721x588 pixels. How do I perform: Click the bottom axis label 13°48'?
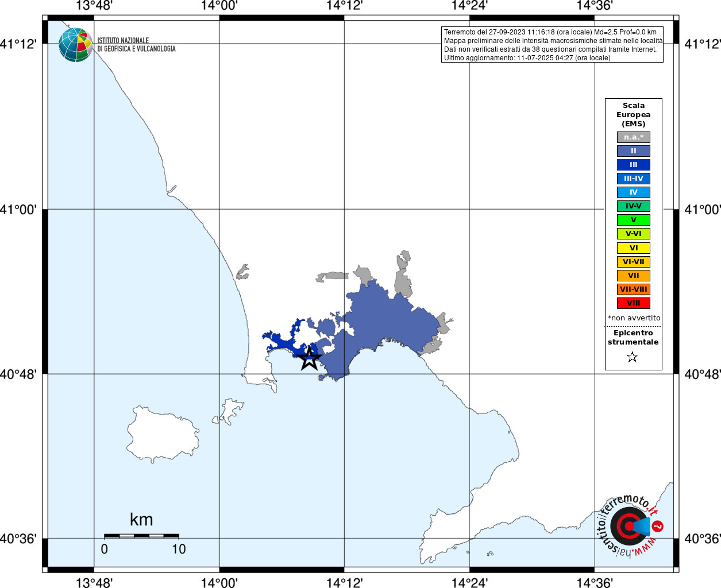click(x=94, y=582)
